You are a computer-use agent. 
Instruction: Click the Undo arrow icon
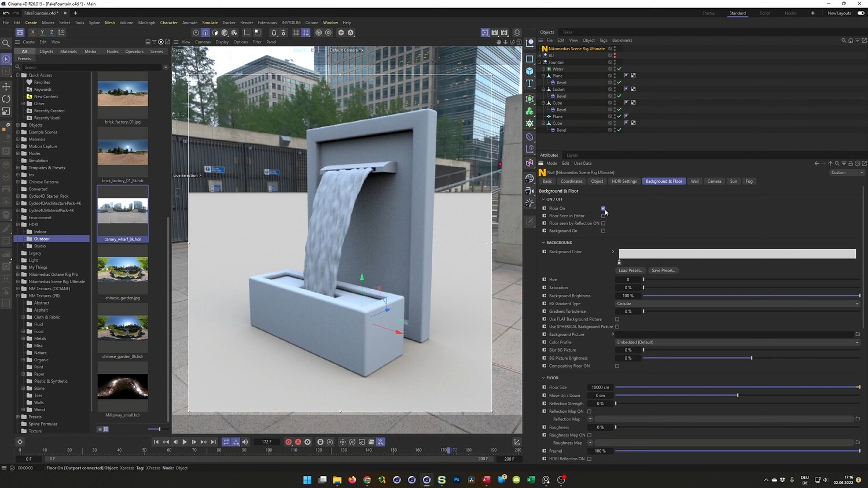6,13
